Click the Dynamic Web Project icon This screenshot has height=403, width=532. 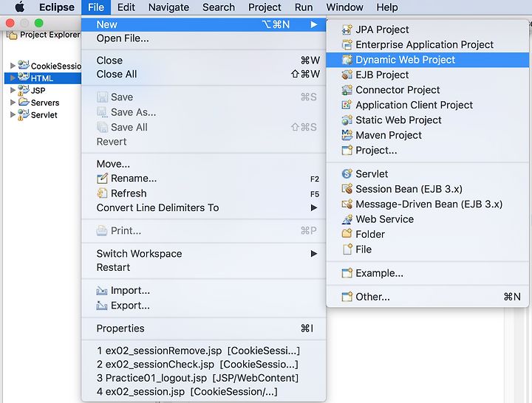pyautogui.click(x=347, y=60)
